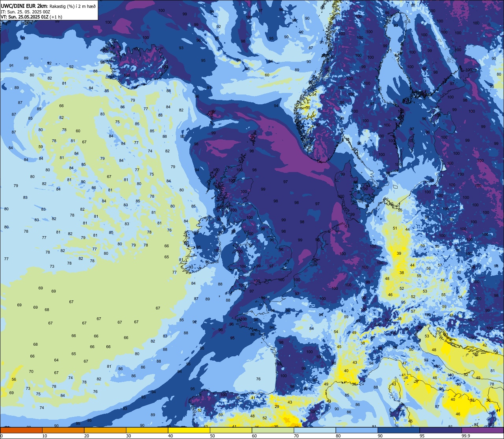The width and height of the screenshot is (504, 439).
Task: Click the '70' tick label on the color scale
Action: (x=296, y=436)
